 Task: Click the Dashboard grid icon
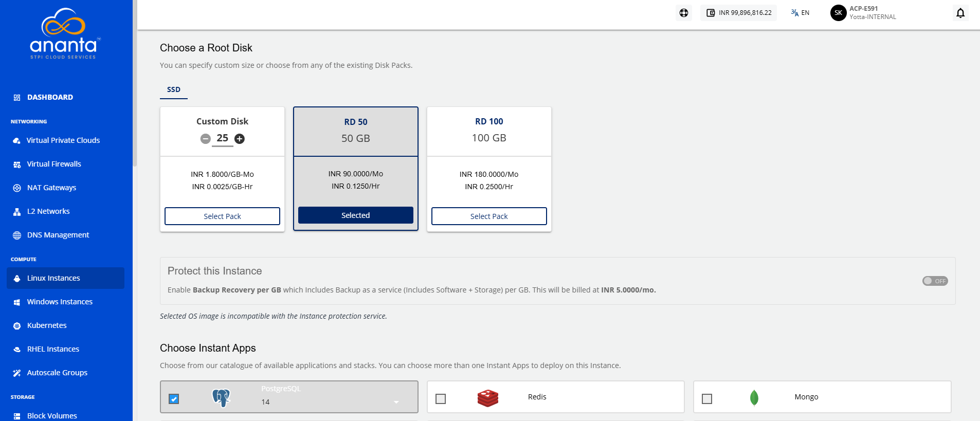coord(17,97)
